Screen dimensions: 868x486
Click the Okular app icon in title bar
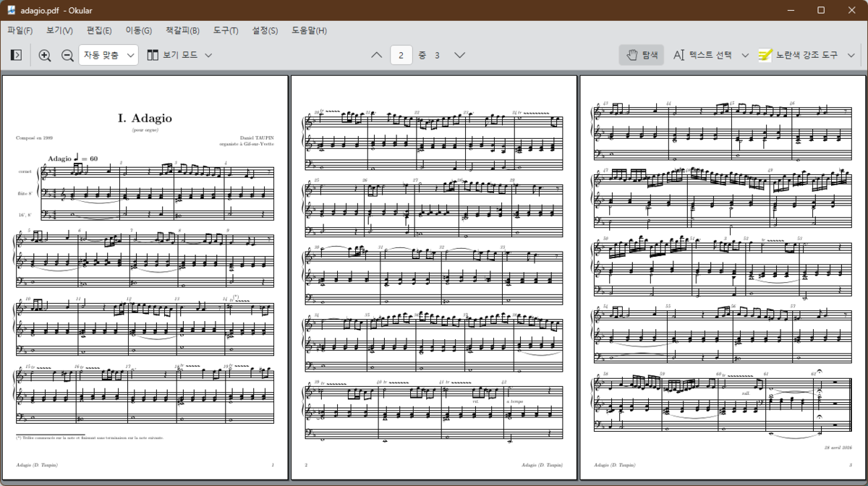(x=12, y=10)
